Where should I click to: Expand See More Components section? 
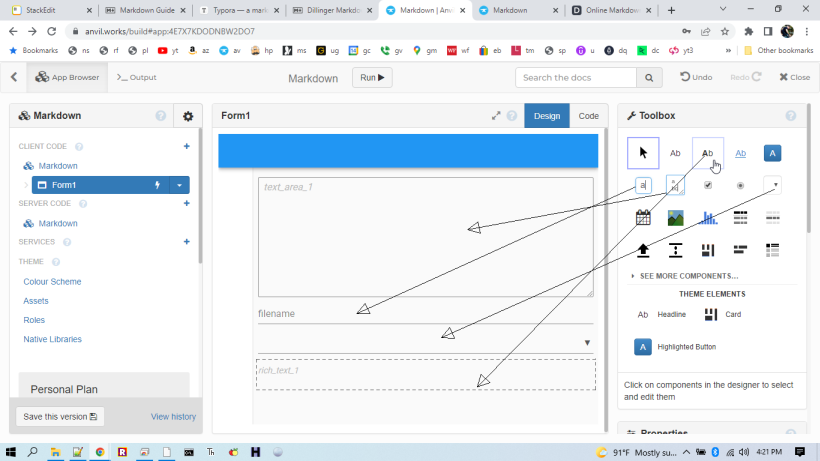688,276
